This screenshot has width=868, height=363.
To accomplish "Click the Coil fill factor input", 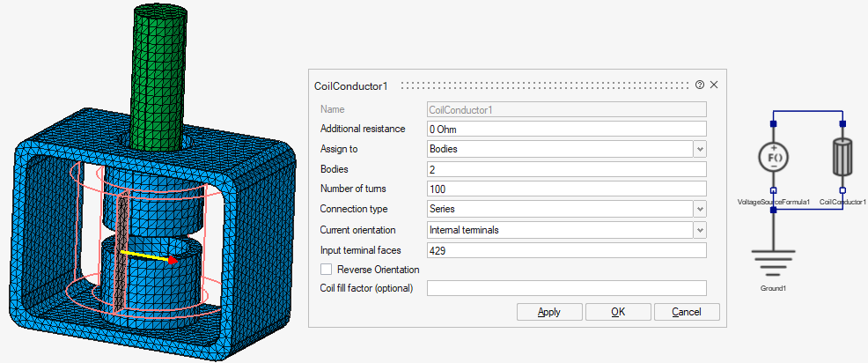I will [566, 288].
